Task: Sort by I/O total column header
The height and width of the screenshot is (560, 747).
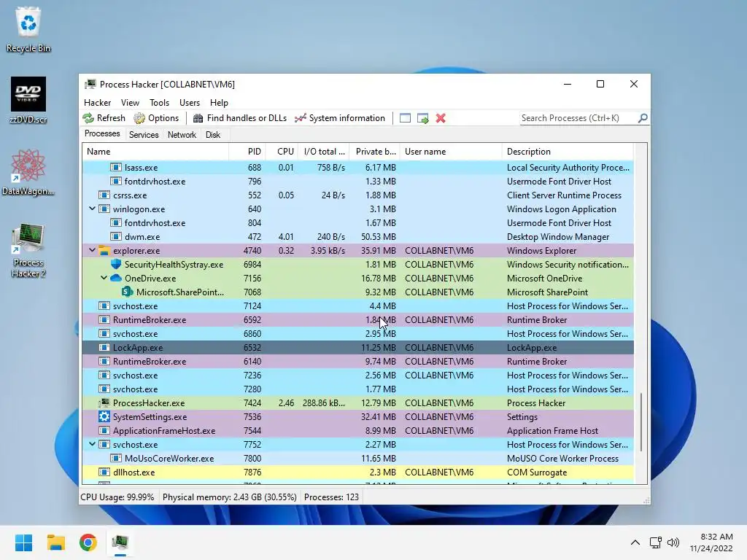Action: click(x=324, y=152)
